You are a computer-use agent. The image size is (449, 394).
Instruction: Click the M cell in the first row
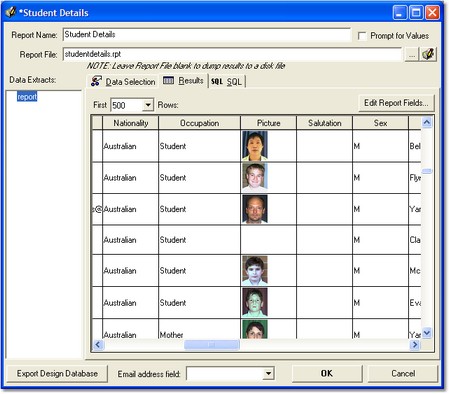click(x=380, y=146)
